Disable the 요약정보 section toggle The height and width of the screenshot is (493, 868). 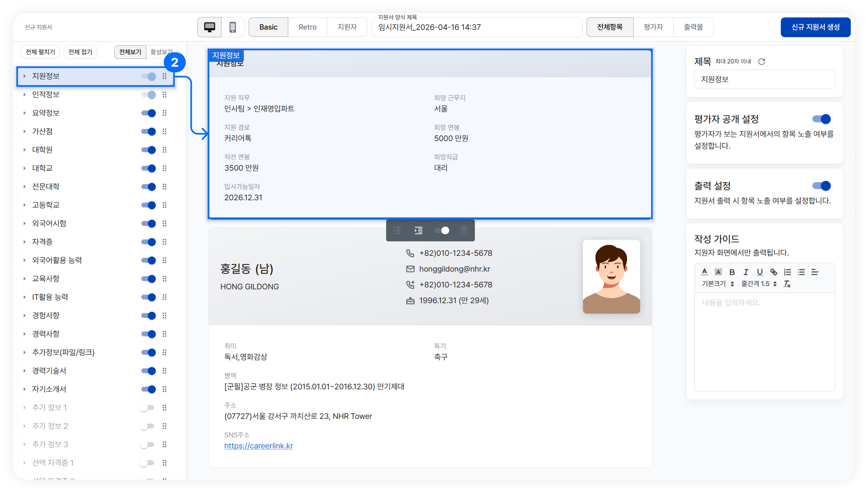148,113
